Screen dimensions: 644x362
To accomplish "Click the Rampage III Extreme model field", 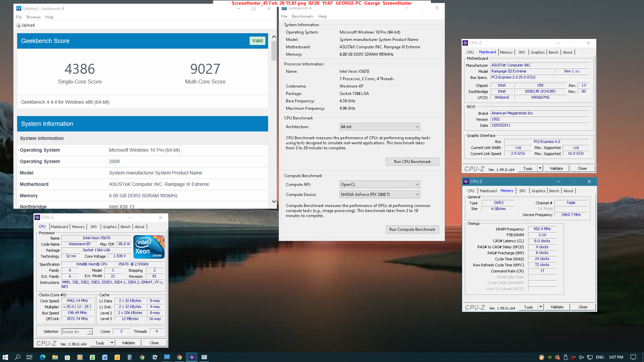I will coord(522,71).
